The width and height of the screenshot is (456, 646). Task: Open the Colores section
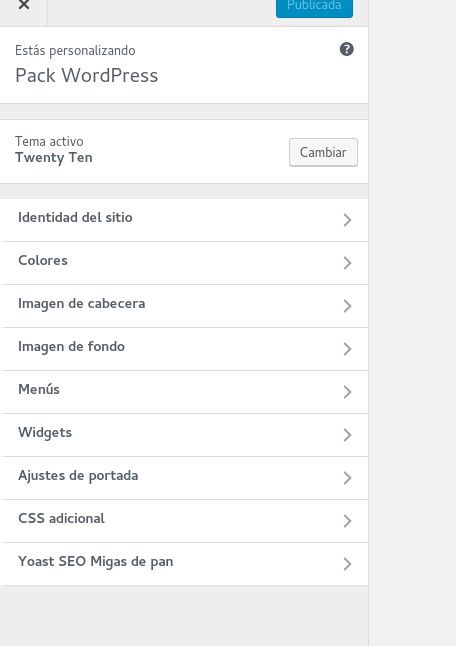[184, 263]
